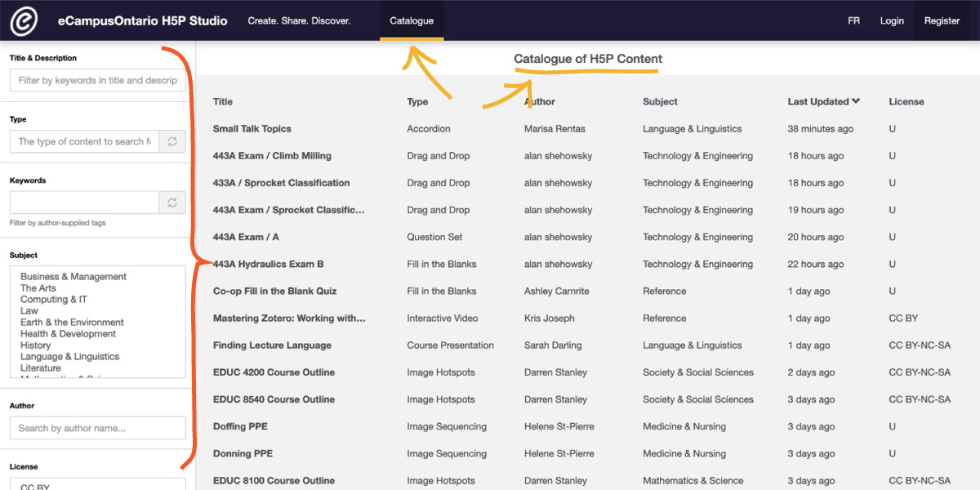The image size is (980, 490).
Task: Open EDUC 8100 Course Outline
Action: [274, 480]
